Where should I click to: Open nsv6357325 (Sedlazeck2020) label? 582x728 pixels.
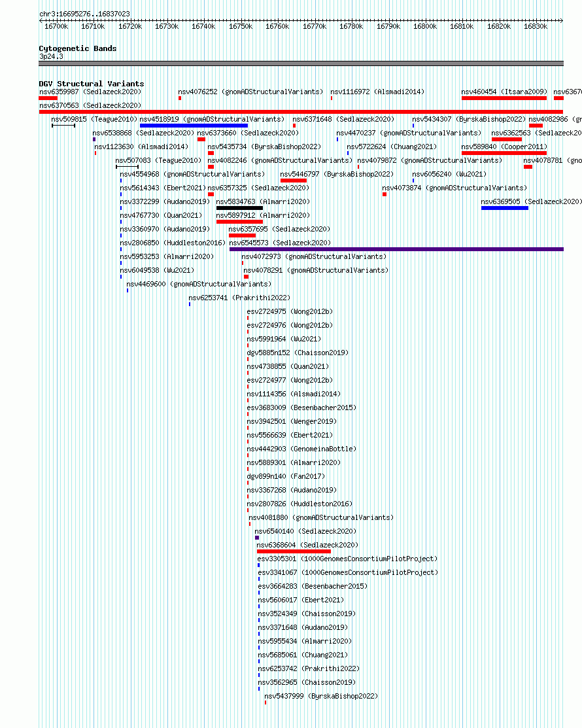pos(258,188)
